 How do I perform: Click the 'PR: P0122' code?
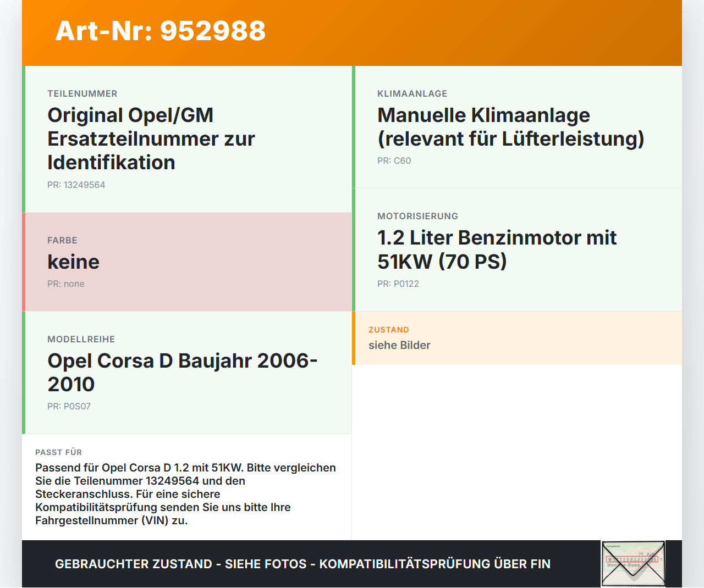tap(398, 284)
